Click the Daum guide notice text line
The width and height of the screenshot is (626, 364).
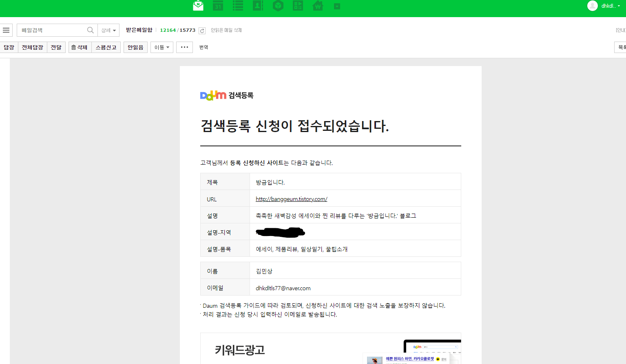tap(323, 305)
